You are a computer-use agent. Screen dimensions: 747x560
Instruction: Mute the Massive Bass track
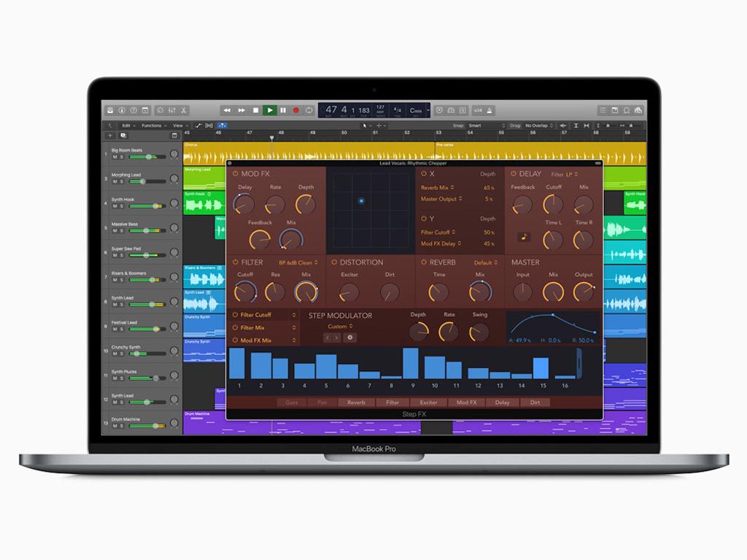115,230
